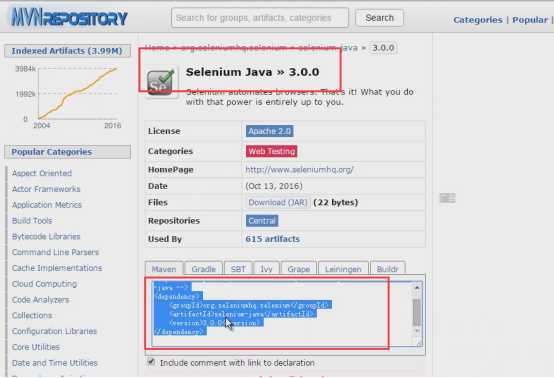Open Popular link in header
This screenshot has height=378, width=554.
pyautogui.click(x=530, y=20)
